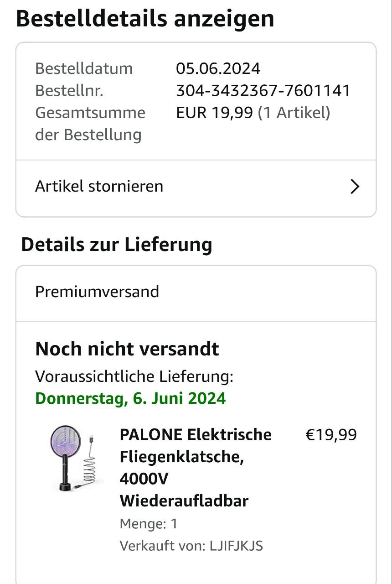The image size is (392, 584).
Task: Select the Premiumversand shipping row
Action: click(x=196, y=292)
